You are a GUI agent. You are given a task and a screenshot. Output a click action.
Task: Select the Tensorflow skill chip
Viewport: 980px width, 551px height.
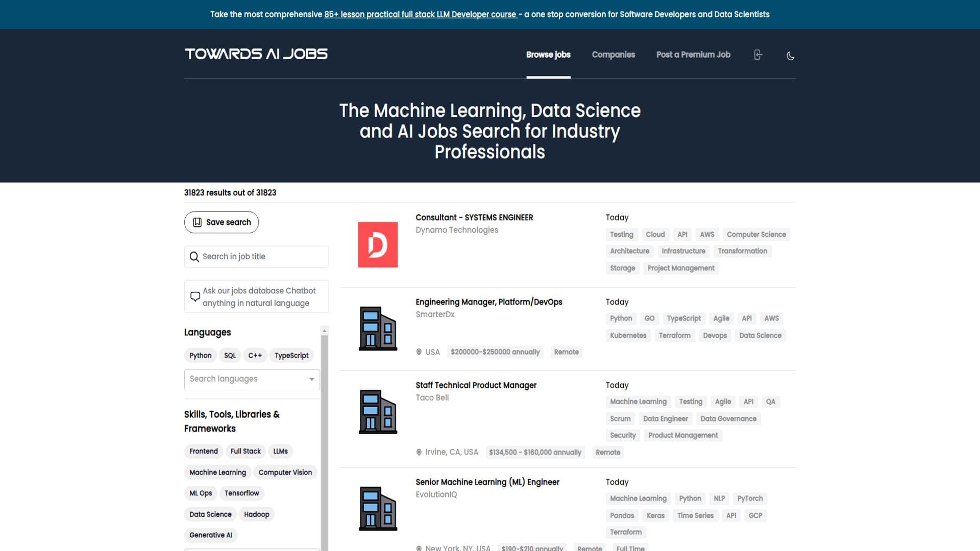[x=241, y=493]
